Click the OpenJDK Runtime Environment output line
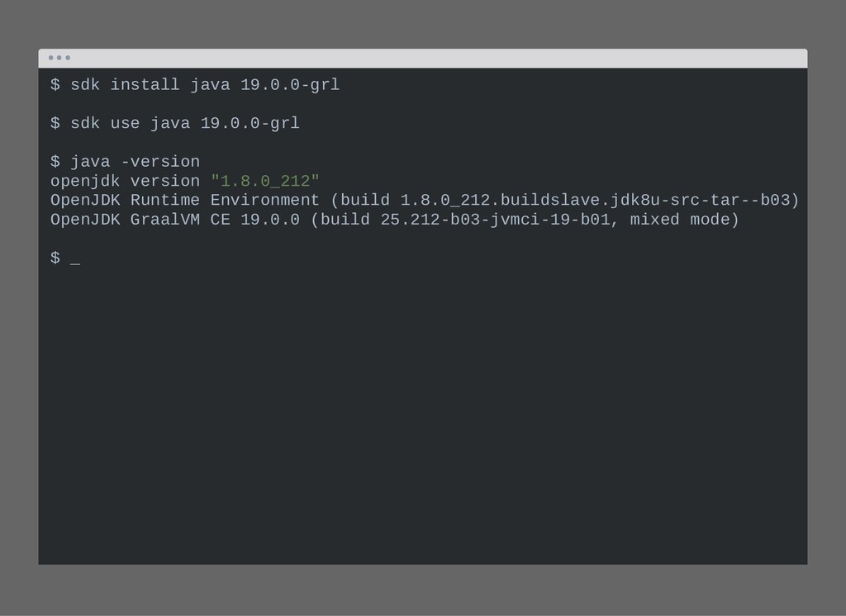The height and width of the screenshot is (616, 846). [x=425, y=200]
